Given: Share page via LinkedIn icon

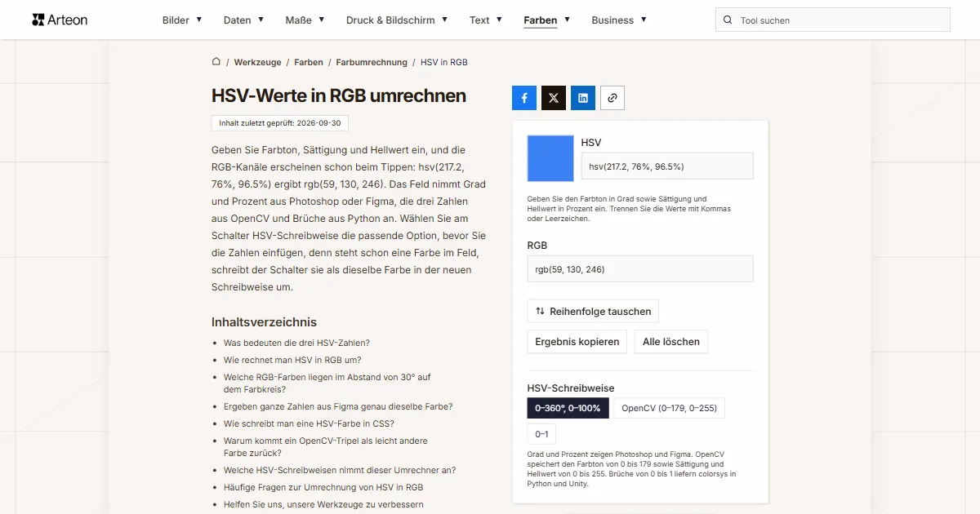Looking at the screenshot, I should (583, 98).
